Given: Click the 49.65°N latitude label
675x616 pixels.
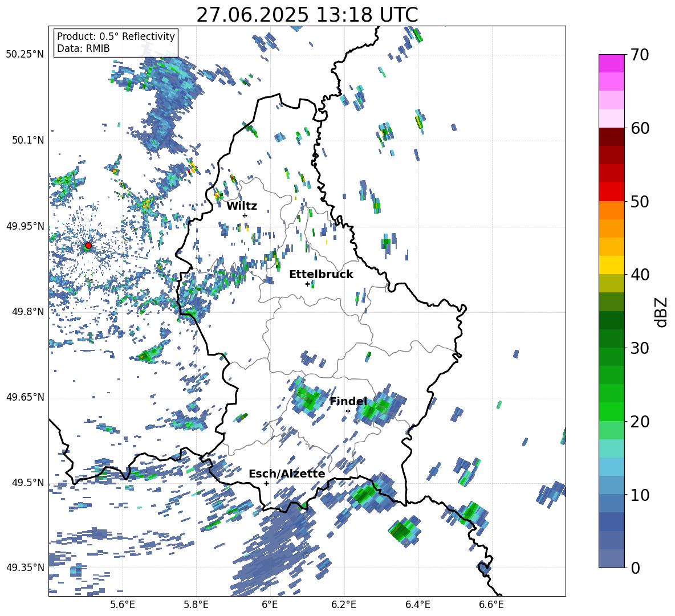Looking at the screenshot, I should 25,397.
